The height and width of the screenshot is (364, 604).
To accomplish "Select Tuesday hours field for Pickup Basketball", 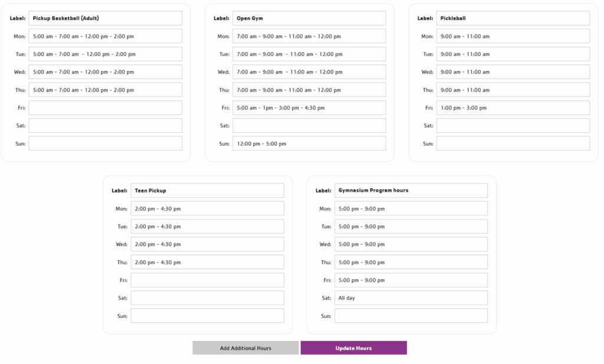I will (x=106, y=54).
